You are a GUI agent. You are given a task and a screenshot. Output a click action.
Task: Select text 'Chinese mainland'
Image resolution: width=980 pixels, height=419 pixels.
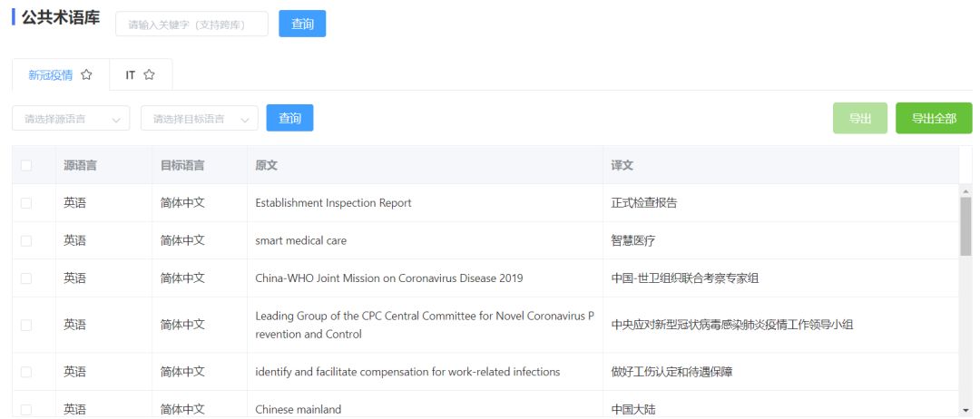click(299, 410)
